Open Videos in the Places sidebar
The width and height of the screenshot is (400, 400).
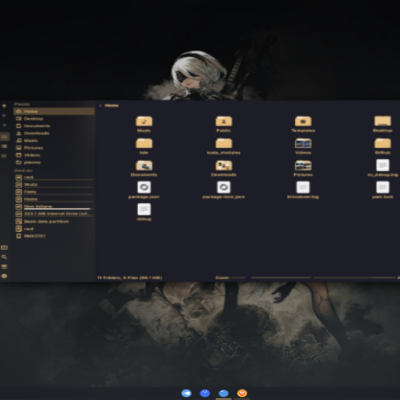pos(54,155)
